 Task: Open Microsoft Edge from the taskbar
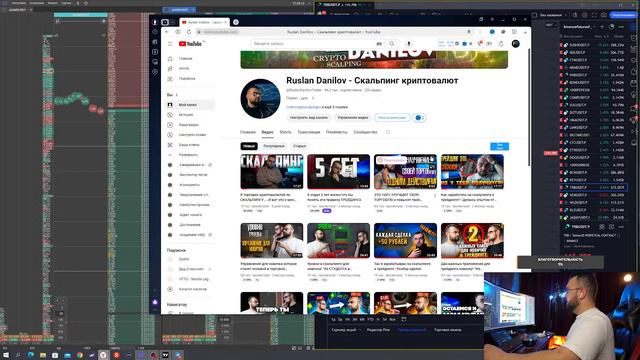pos(31,355)
